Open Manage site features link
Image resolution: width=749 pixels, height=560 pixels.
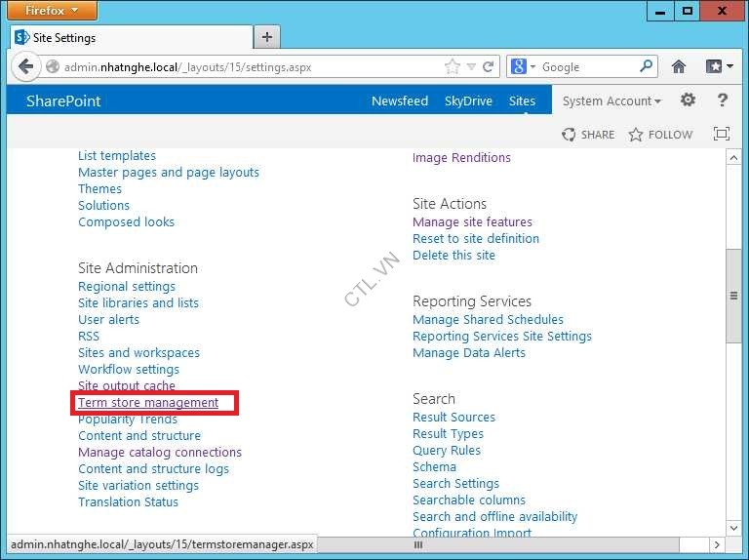click(x=472, y=222)
